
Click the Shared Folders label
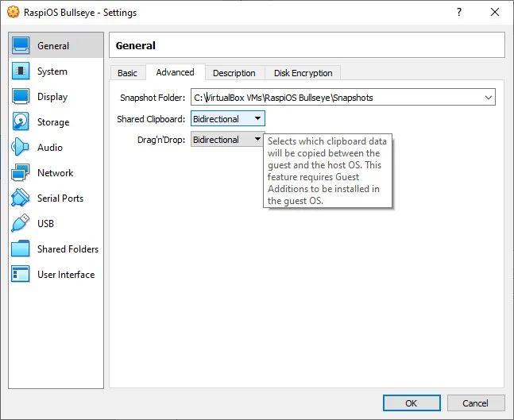(68, 249)
